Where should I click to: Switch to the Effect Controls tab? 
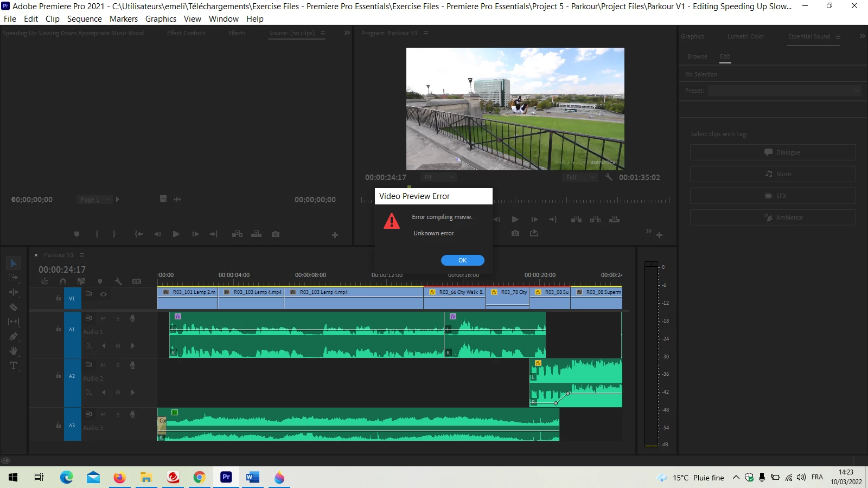pos(186,33)
